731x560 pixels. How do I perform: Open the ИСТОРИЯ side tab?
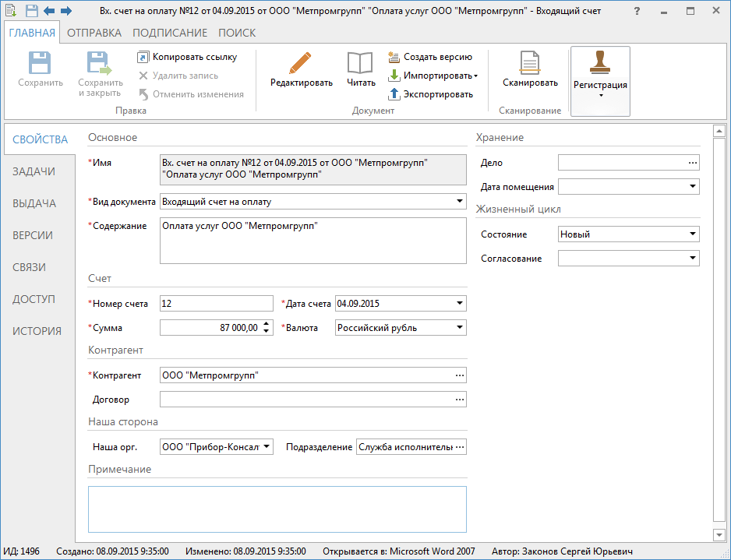[x=37, y=331]
